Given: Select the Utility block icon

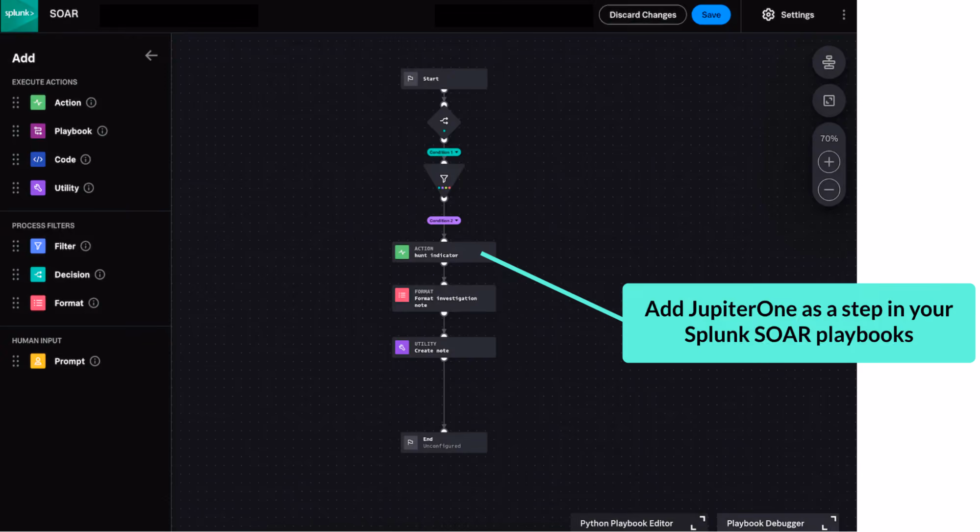Looking at the screenshot, I should click(38, 188).
